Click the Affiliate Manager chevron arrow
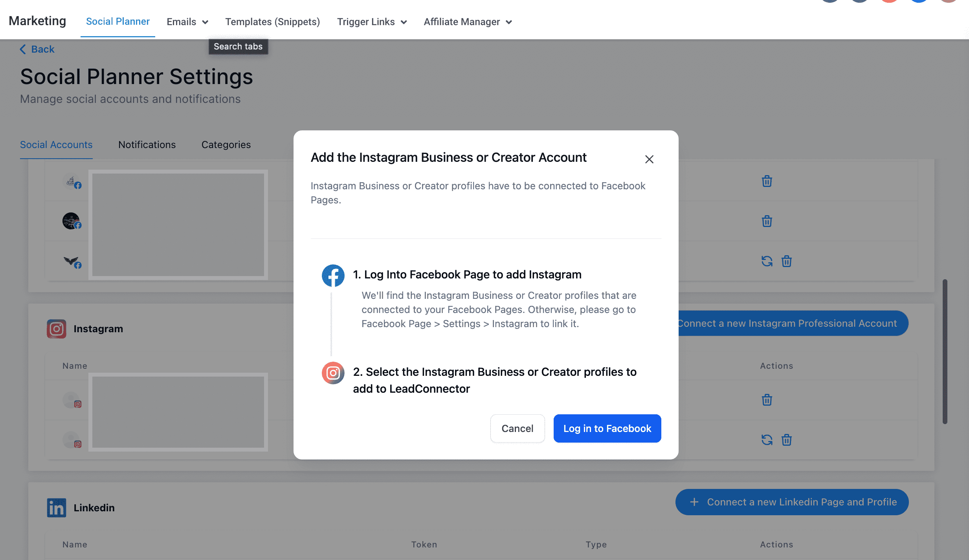 [x=508, y=22]
